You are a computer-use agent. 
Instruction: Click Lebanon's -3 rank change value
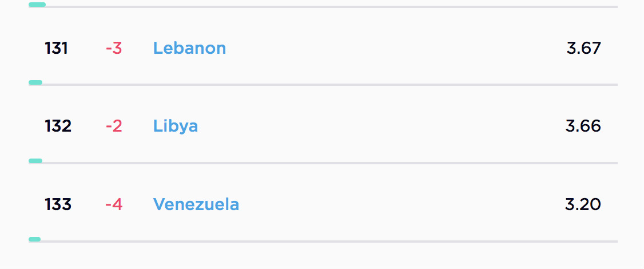(x=114, y=48)
